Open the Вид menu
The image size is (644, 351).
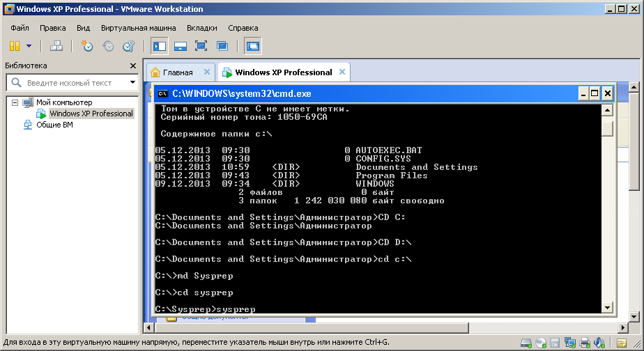click(x=84, y=28)
